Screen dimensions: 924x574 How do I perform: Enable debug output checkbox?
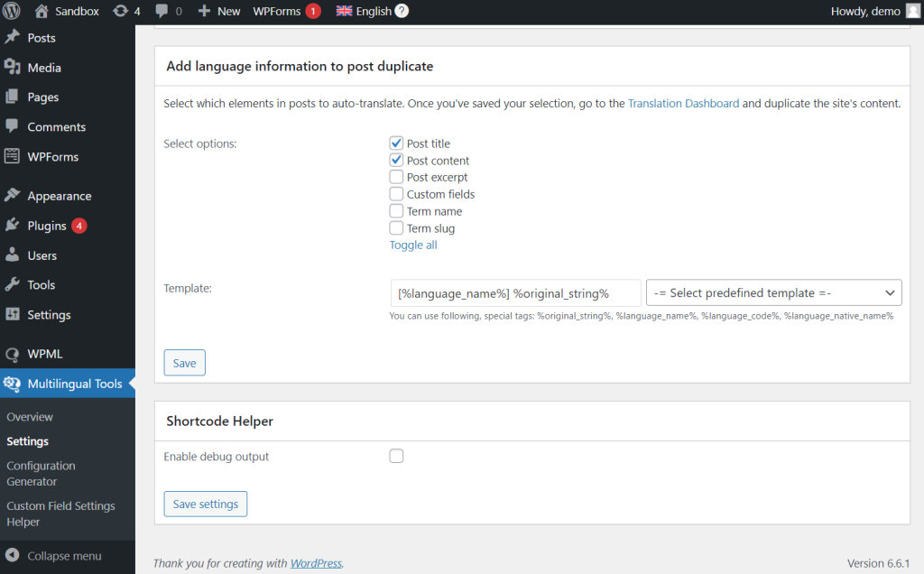(396, 457)
